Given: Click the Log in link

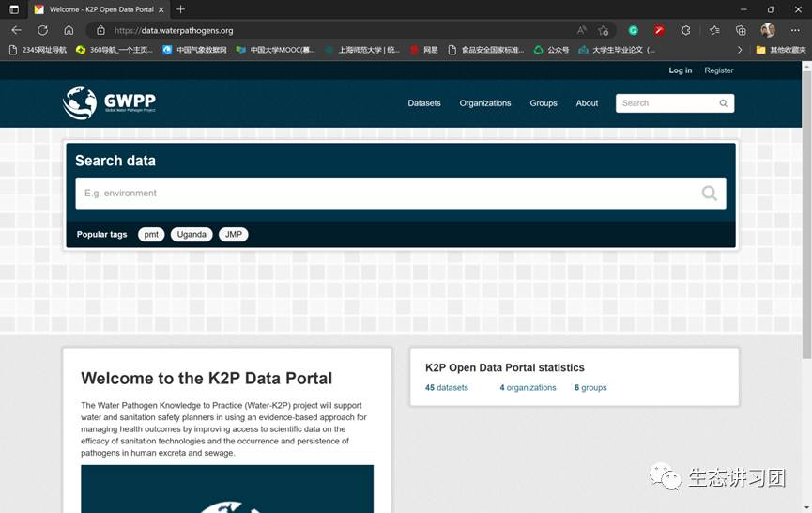Looking at the screenshot, I should pyautogui.click(x=680, y=70).
